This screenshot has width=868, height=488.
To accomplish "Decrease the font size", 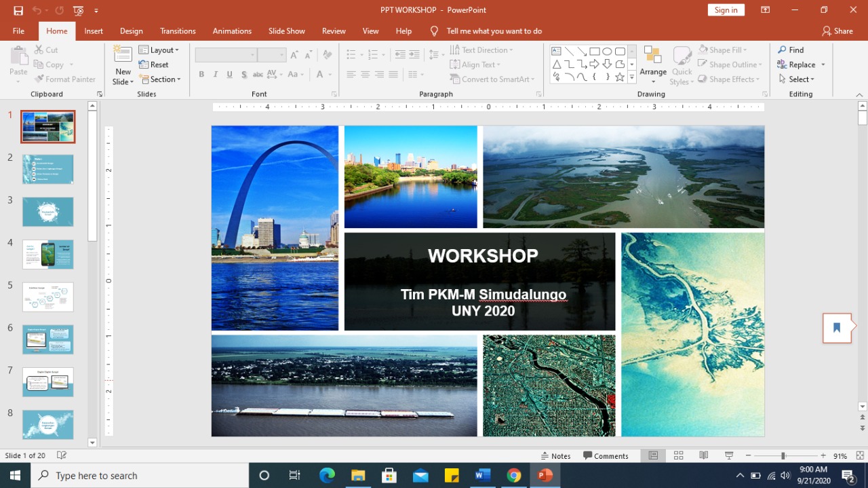I will tap(309, 55).
